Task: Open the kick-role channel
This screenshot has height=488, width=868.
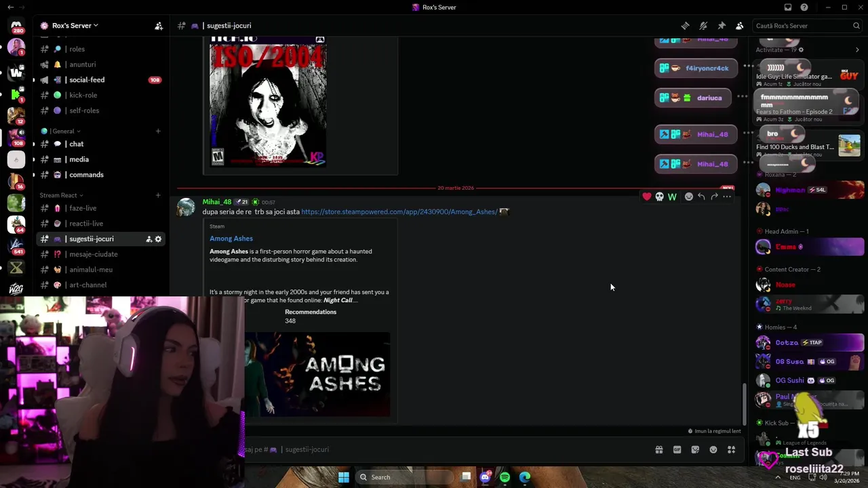Action: 100,95
